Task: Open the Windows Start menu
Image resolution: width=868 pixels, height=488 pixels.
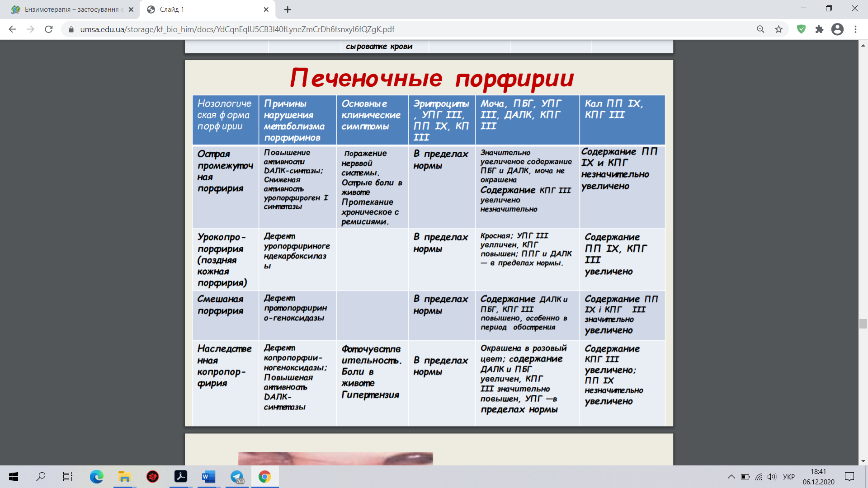Action: point(14,477)
